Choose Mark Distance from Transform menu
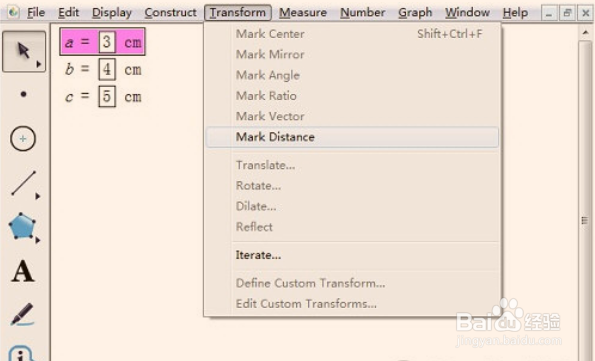Viewport: 595px width, 361px height. pyautogui.click(x=352, y=137)
